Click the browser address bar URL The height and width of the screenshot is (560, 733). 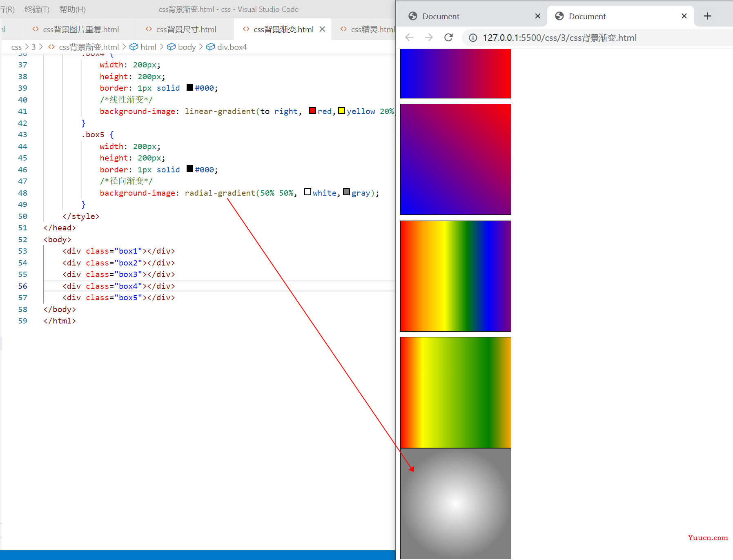[559, 38]
